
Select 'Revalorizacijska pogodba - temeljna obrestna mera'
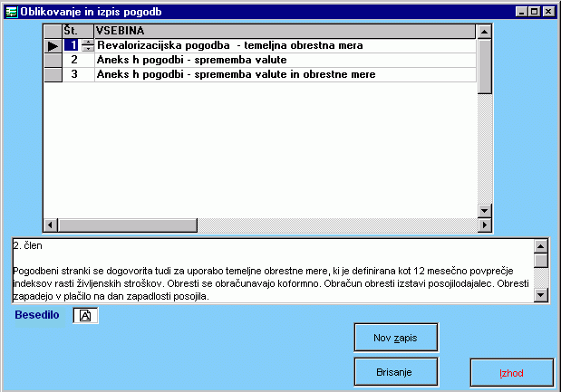[x=285, y=46]
